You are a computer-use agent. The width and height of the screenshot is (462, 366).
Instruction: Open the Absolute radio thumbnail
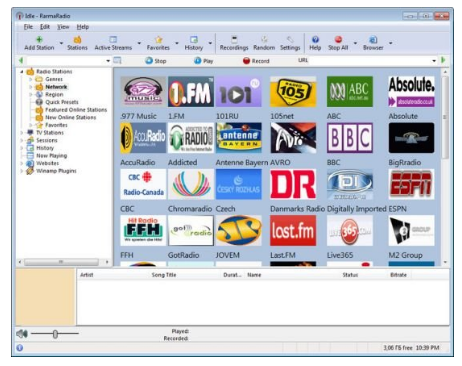(x=411, y=92)
